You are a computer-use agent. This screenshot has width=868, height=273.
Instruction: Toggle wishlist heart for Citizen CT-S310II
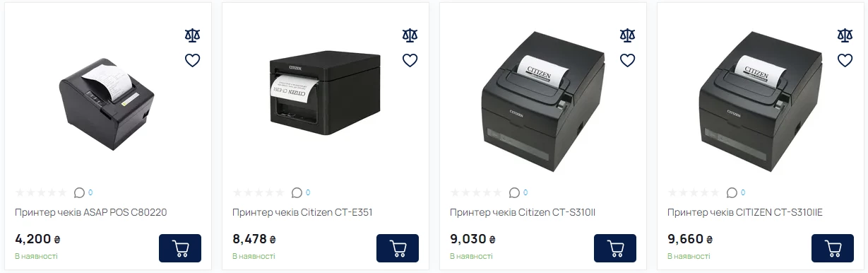[x=627, y=60]
